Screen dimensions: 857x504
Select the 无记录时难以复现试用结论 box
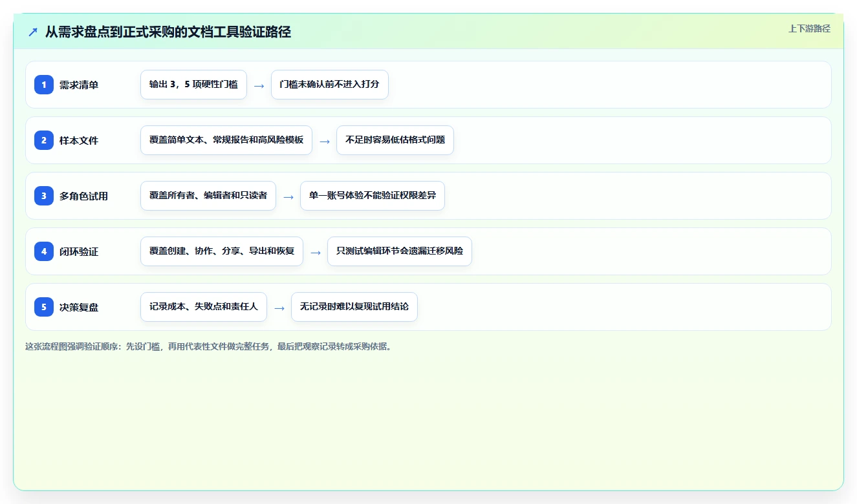354,307
